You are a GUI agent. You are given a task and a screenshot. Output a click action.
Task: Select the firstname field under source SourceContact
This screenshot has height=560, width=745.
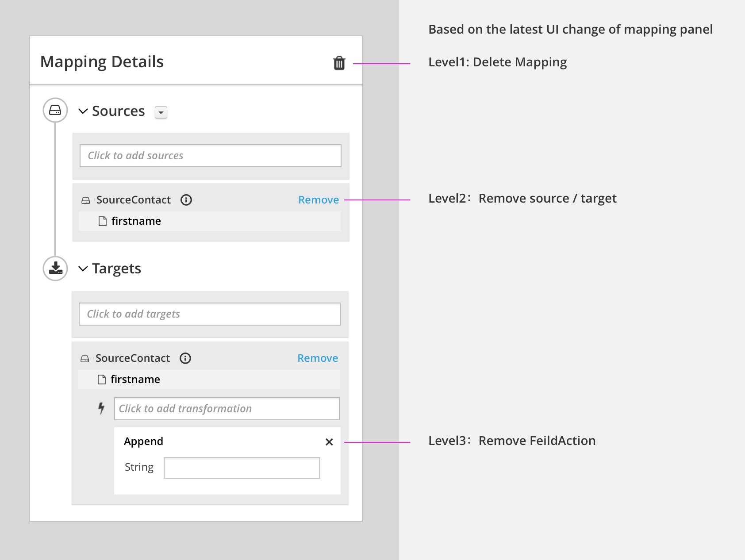135,221
